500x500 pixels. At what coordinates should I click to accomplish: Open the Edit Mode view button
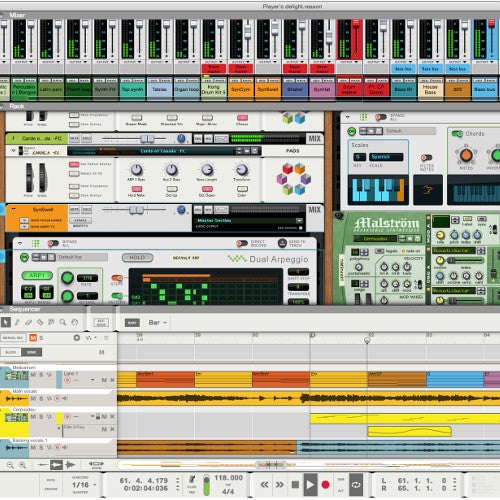tap(101, 322)
